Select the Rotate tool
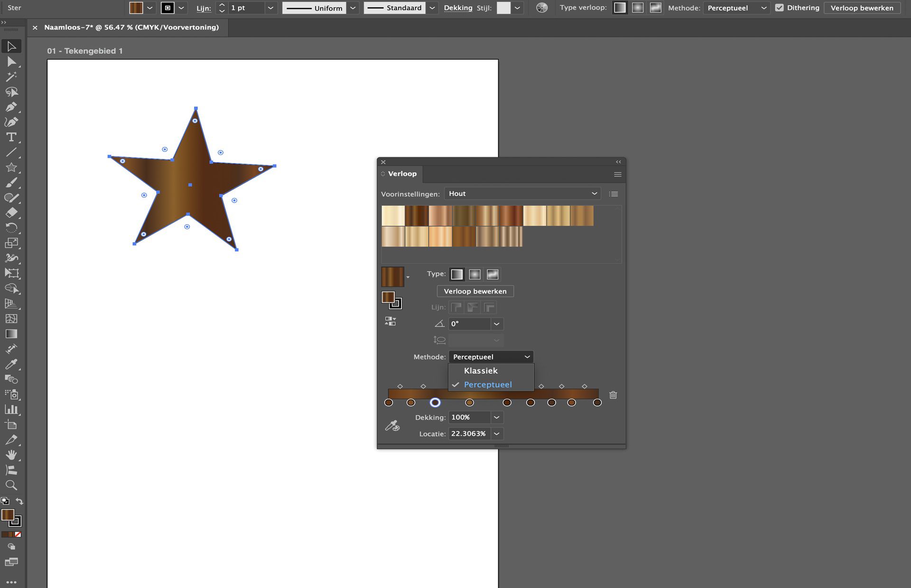The image size is (911, 588). [x=11, y=228]
